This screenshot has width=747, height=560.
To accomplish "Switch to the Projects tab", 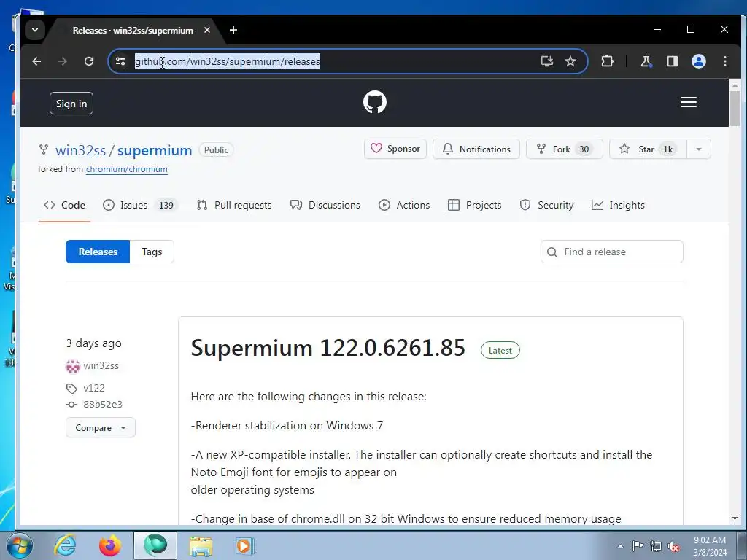I will (474, 205).
